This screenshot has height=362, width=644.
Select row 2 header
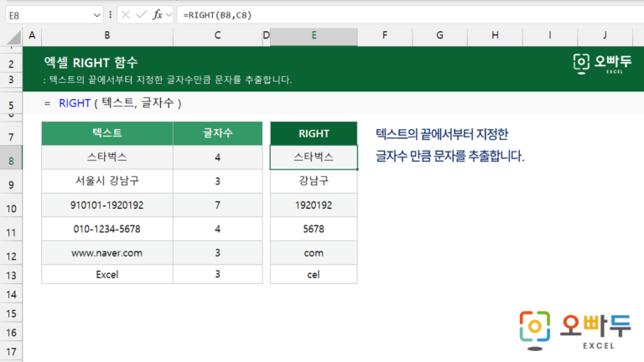point(11,64)
